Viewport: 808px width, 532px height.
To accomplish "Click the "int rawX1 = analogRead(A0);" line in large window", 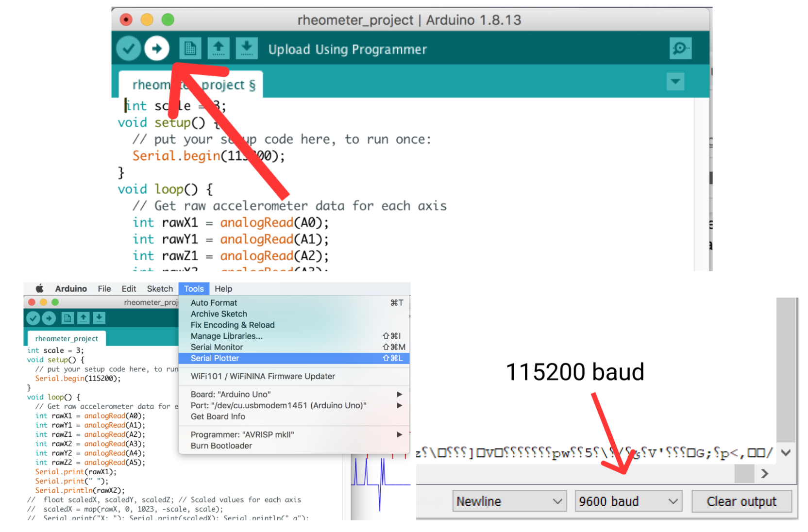I will [x=231, y=223].
